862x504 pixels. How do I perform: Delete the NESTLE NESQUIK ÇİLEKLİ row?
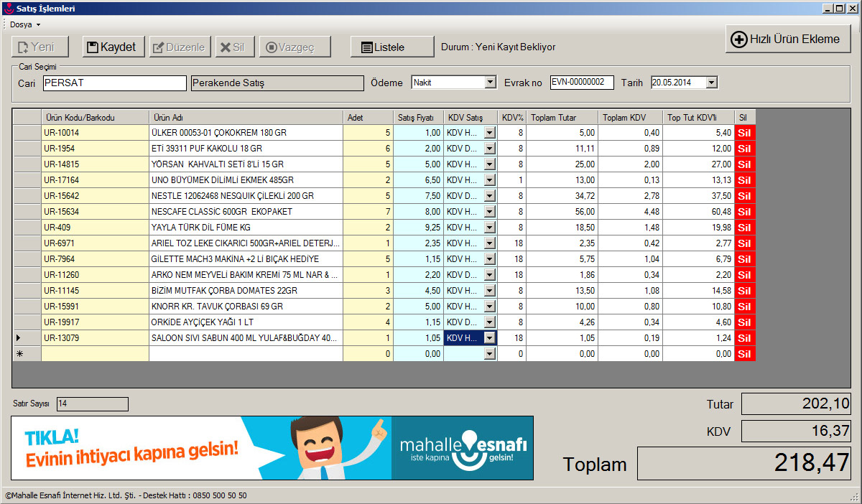(x=745, y=196)
